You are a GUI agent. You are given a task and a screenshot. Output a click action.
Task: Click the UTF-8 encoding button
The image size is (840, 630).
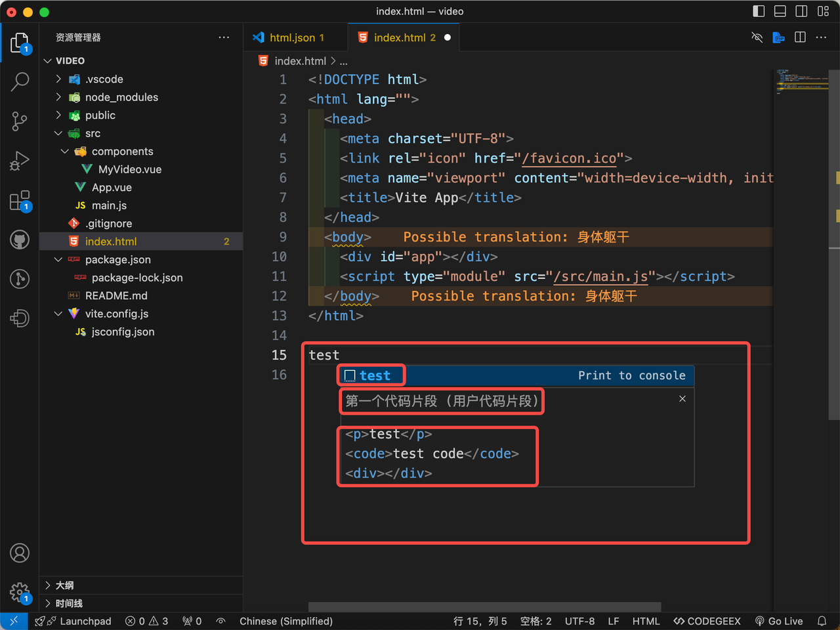click(579, 621)
